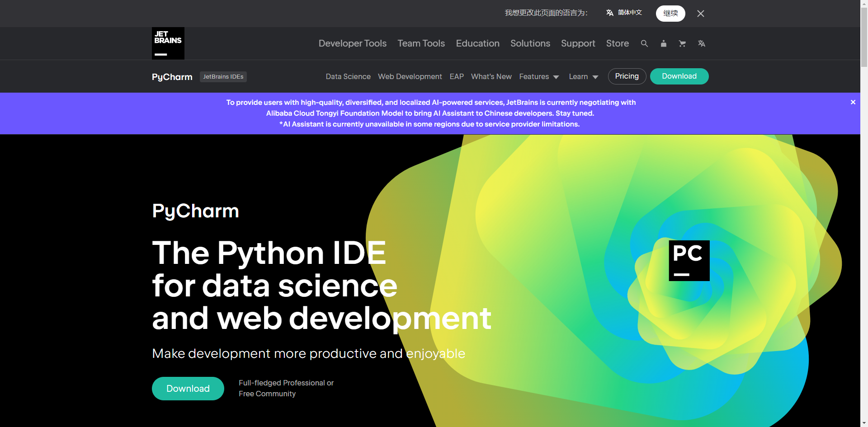
Task: Open What's New page
Action: pyautogui.click(x=491, y=76)
